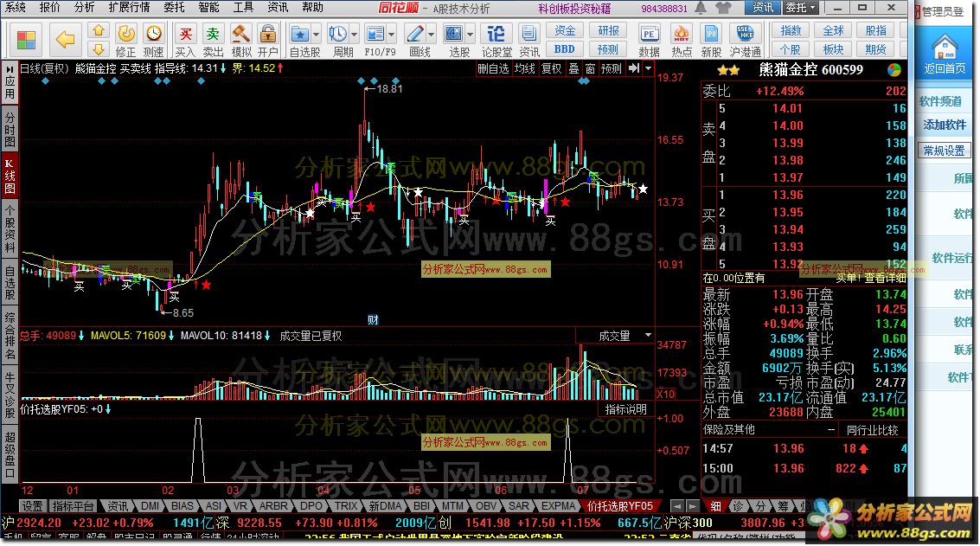Image resolution: width=980 pixels, height=546 pixels.
Task: Click the 周期 period clock icon
Action: point(338,35)
